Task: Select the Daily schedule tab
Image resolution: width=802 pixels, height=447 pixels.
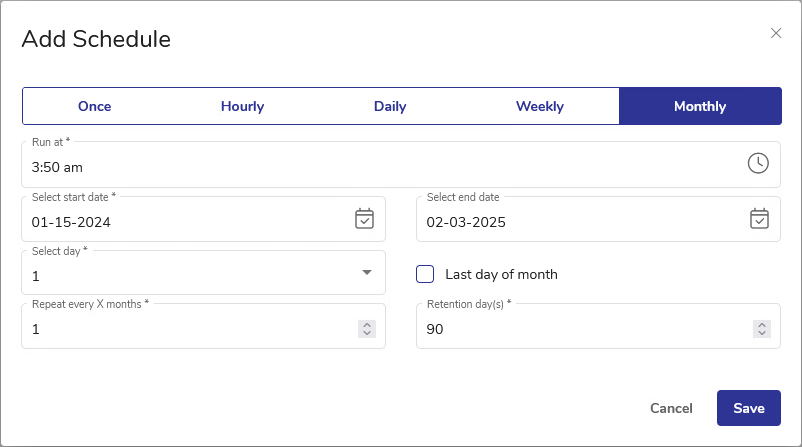Action: click(390, 106)
